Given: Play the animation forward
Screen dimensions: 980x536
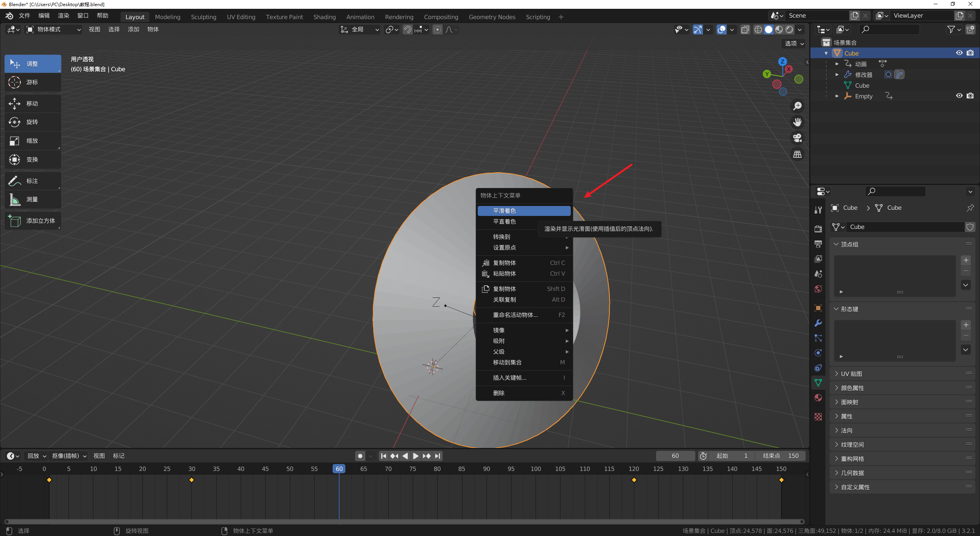Looking at the screenshot, I should (416, 456).
